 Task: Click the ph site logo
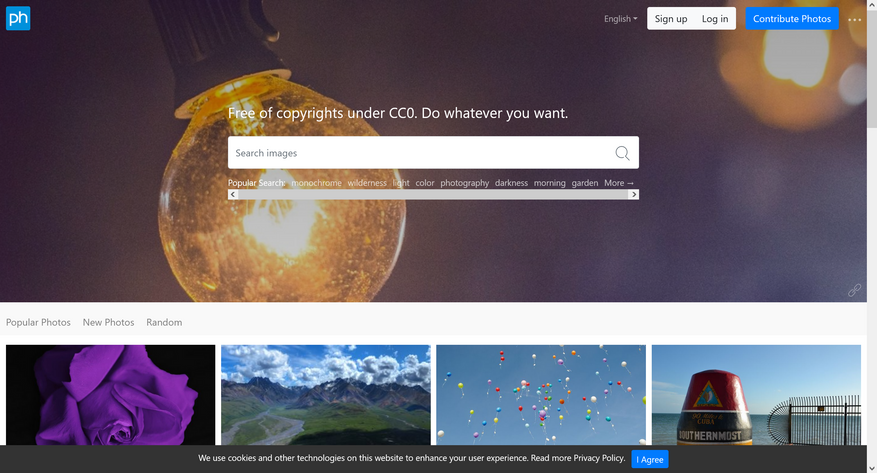click(18, 18)
